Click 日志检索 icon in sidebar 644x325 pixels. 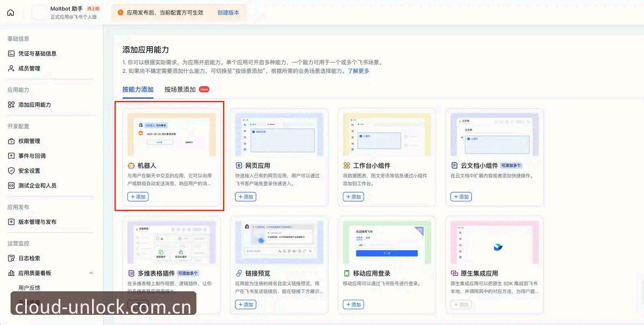point(11,258)
